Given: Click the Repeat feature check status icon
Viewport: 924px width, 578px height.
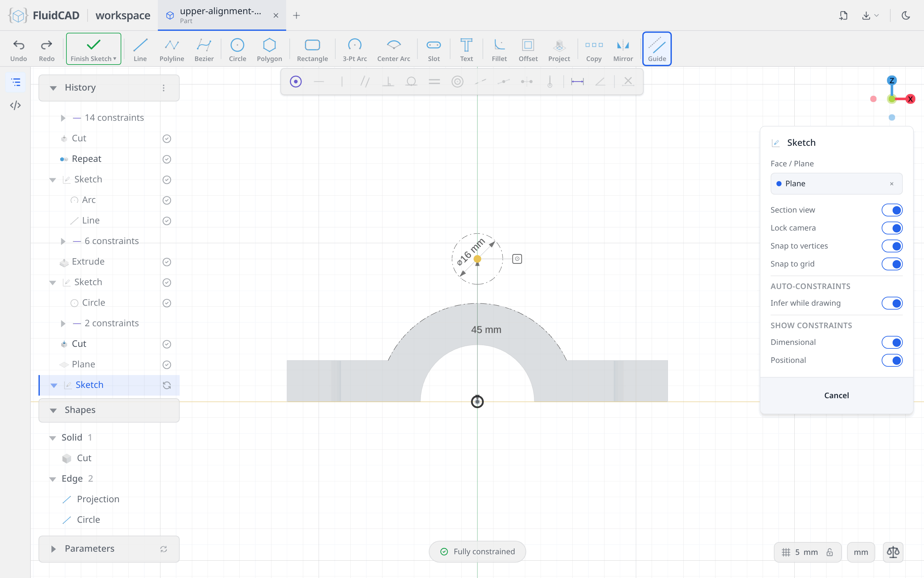Looking at the screenshot, I should [x=167, y=159].
